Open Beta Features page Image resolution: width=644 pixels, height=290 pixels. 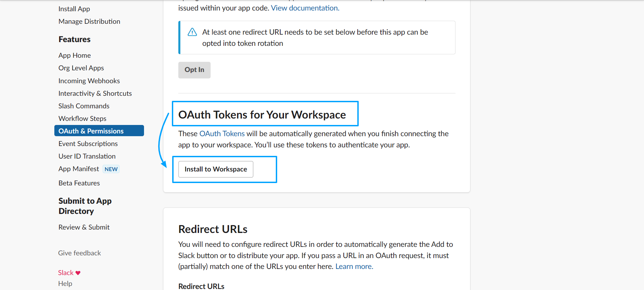(79, 183)
